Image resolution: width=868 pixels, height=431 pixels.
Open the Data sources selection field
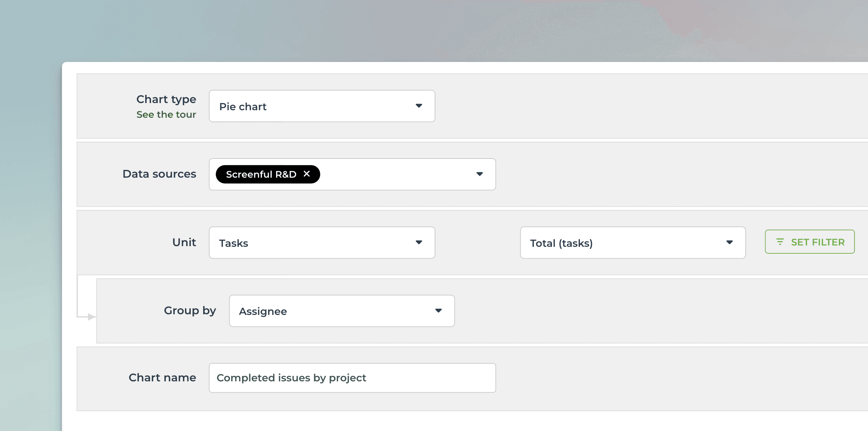pos(394,174)
